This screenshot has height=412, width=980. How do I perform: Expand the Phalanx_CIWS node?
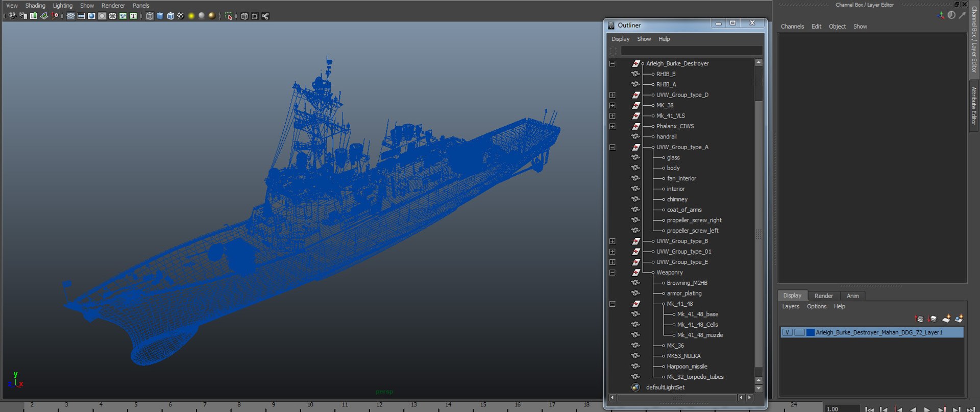click(612, 127)
